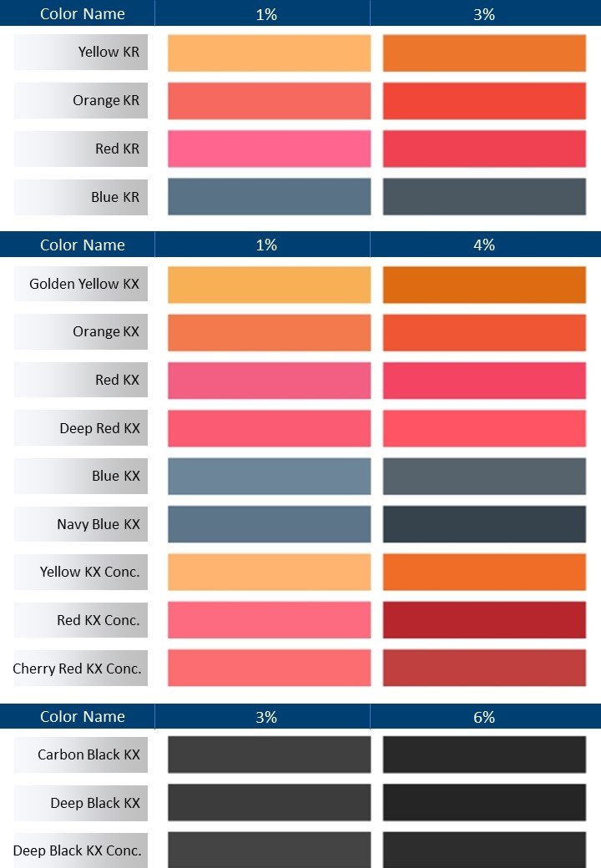The image size is (601, 868).
Task: Select the Cherry Red KX Conc. 1% swatch
Action: (269, 668)
